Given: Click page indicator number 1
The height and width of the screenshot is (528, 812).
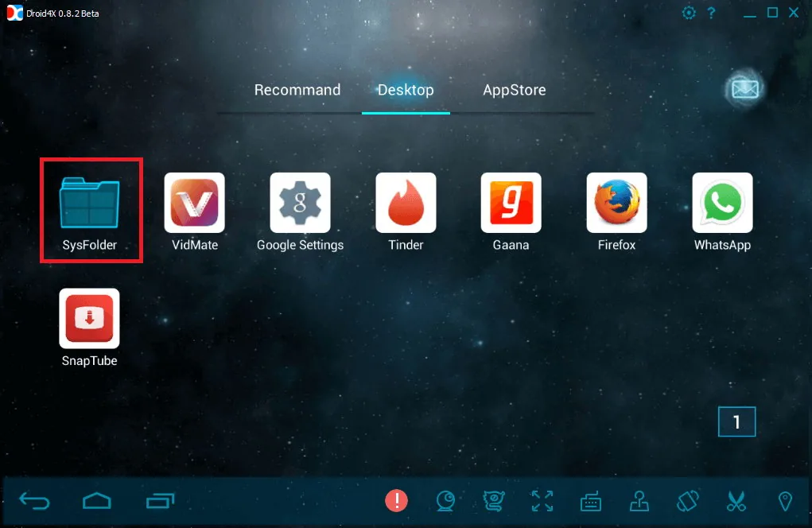Looking at the screenshot, I should click(737, 422).
